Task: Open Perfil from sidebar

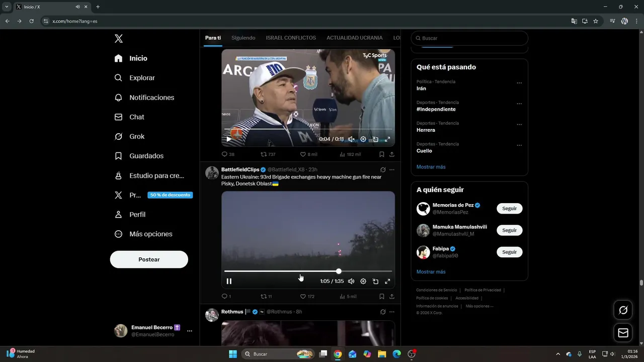Action: coord(130,215)
